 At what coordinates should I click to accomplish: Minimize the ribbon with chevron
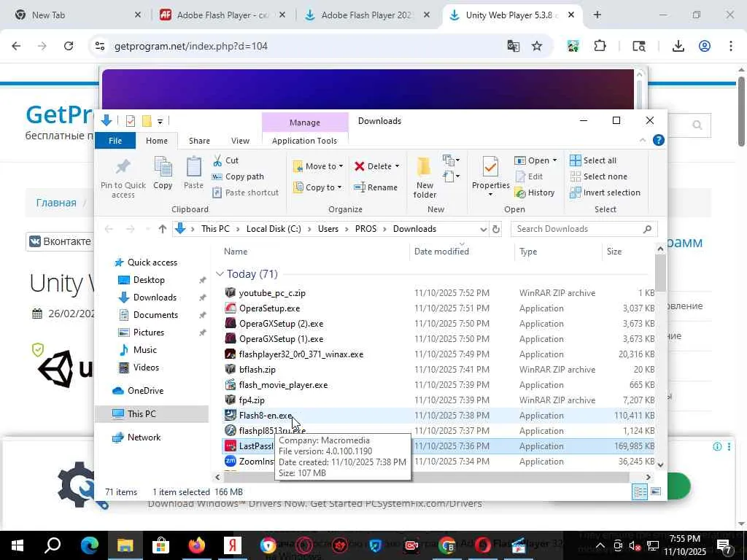tap(642, 140)
